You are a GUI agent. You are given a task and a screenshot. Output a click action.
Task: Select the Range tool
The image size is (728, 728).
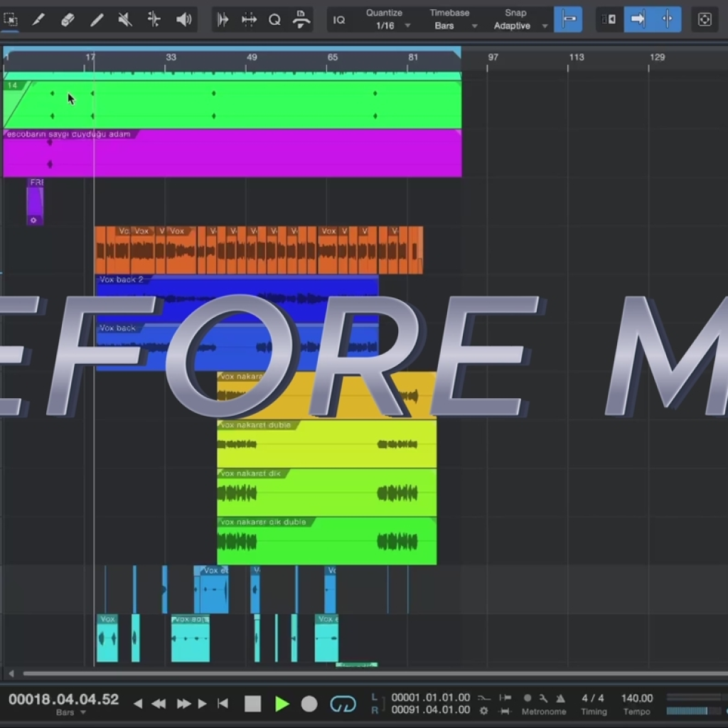pos(10,19)
